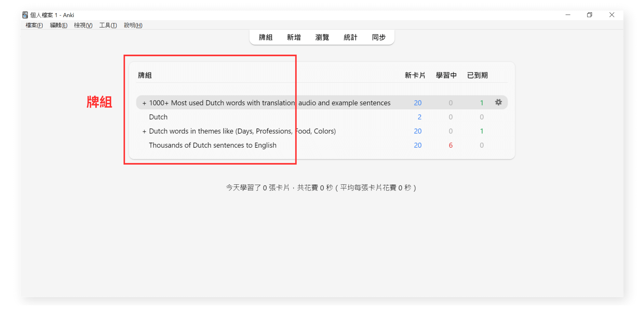The image size is (644, 309).
Task: Switch to the 牌組 decks view
Action: pos(265,37)
